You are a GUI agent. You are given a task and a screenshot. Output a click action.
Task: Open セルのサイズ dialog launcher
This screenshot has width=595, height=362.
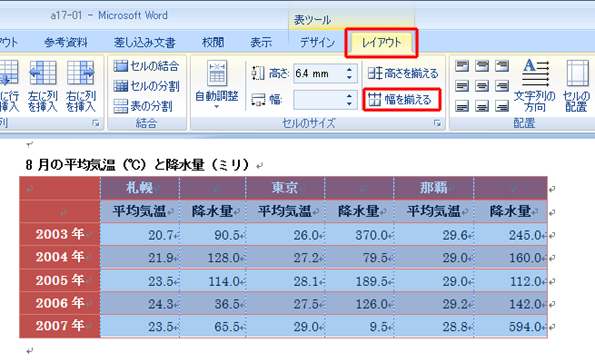[437, 123]
